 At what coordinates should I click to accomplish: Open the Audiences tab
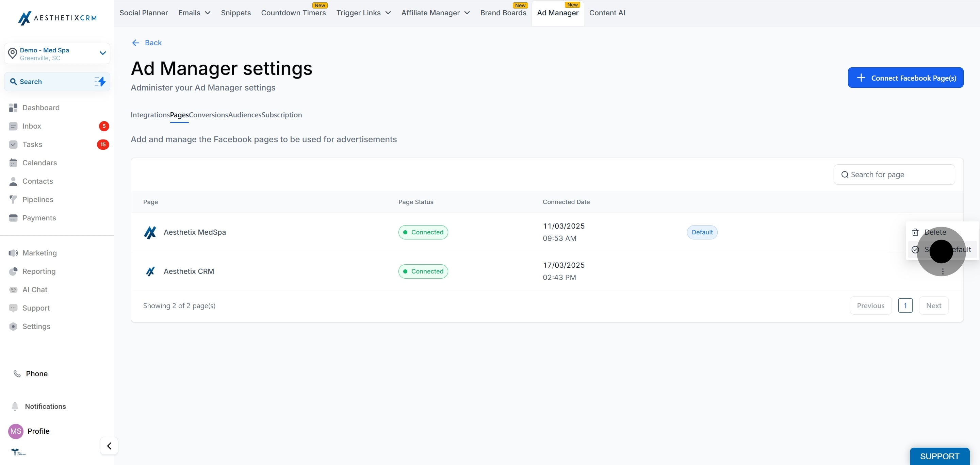click(245, 115)
